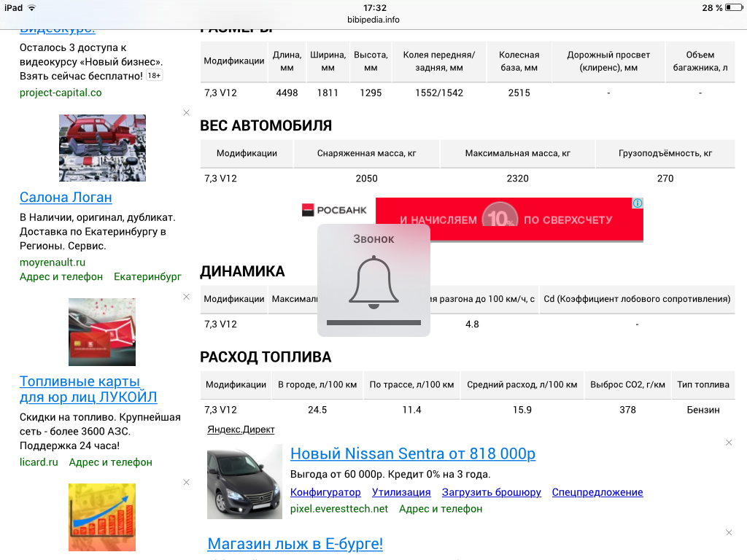Click Колея передняя/задняя, мм header
Viewport: 747px width, 560px height.
[438, 61]
